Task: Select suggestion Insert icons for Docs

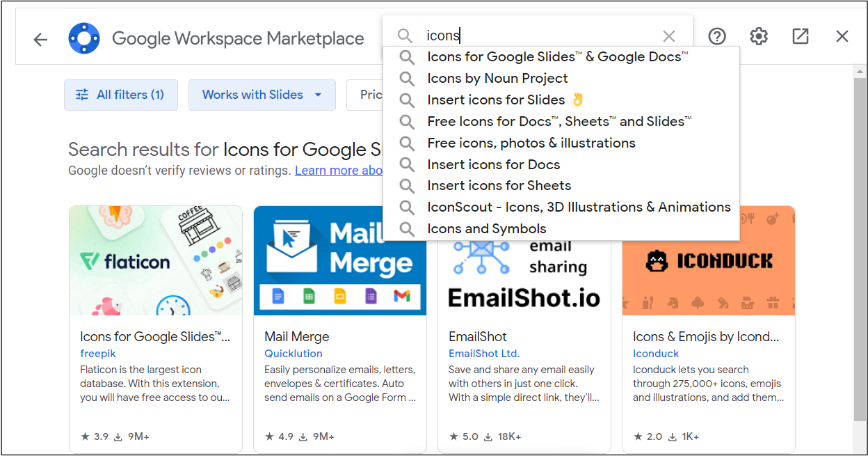Action: 493,164
